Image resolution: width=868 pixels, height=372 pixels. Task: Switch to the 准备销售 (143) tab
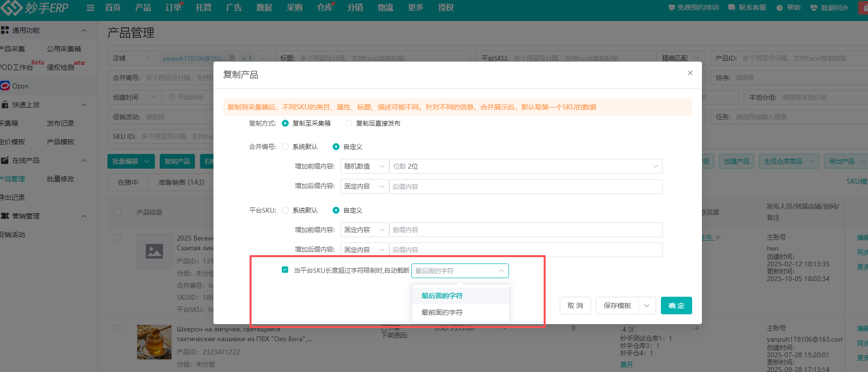pos(181,182)
